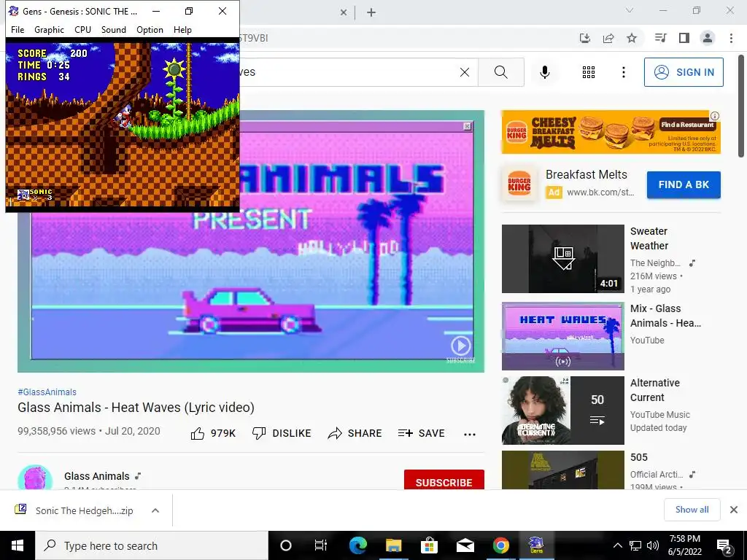
Task: Open the File menu in Gens
Action: [x=18, y=29]
